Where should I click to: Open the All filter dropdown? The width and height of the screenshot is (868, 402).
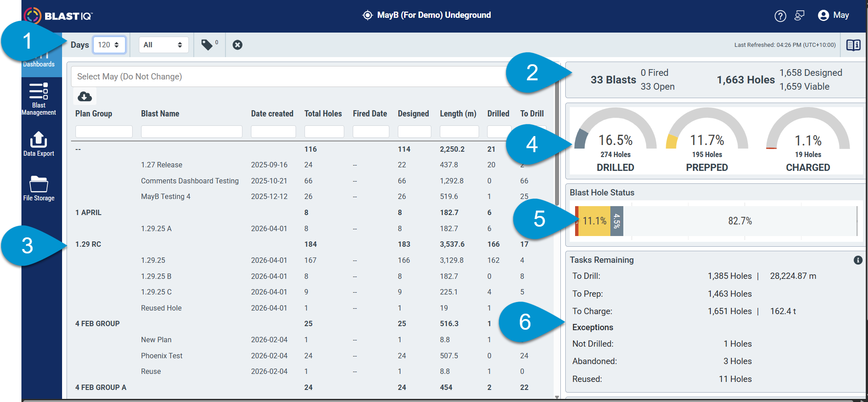pos(163,45)
